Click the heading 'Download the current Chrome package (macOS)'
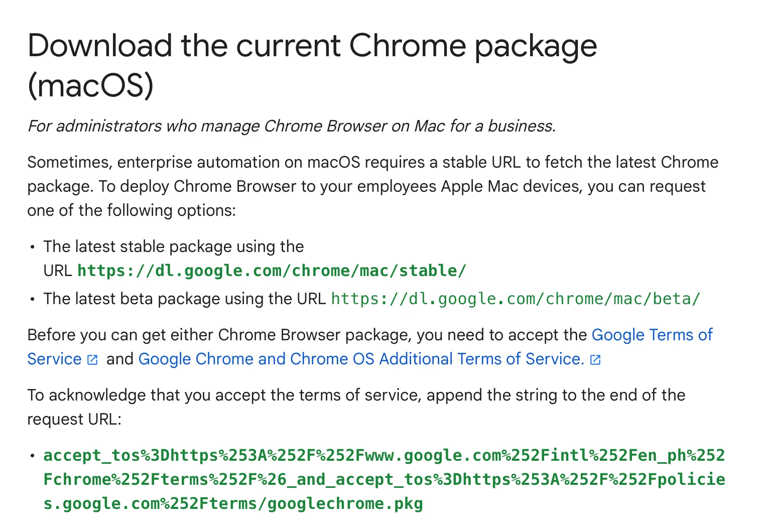Viewport: 765px width, 532px height. click(312, 66)
